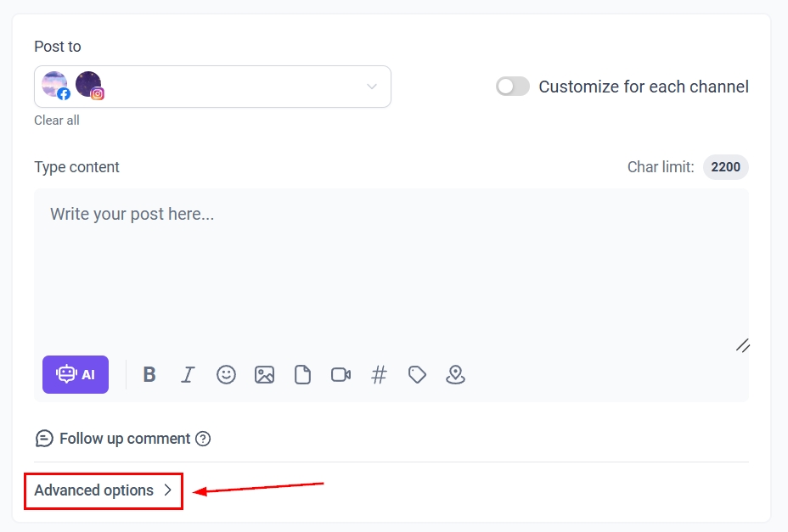The image size is (788, 532).
Task: Click the Clear all link
Action: (x=57, y=120)
